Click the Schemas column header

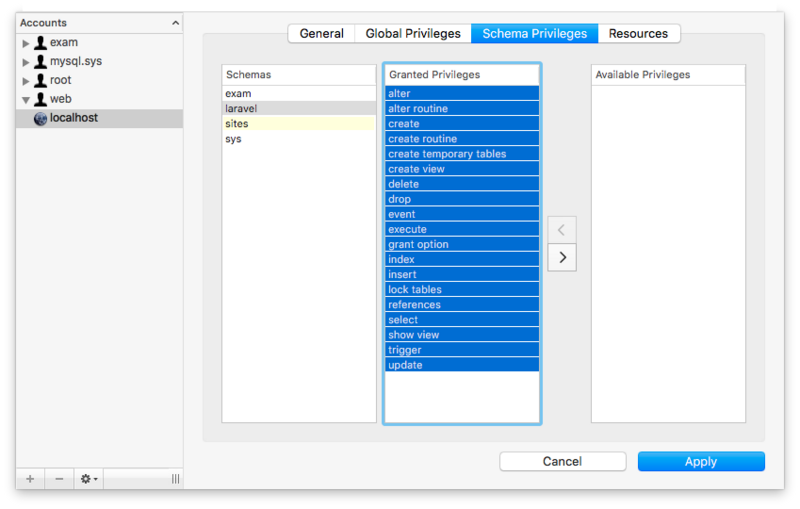click(299, 75)
